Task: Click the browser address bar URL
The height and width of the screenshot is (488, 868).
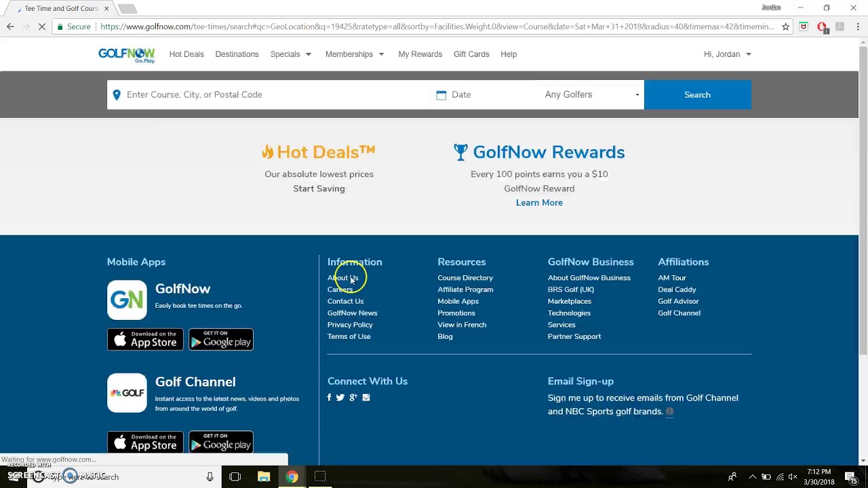Action: (x=436, y=26)
